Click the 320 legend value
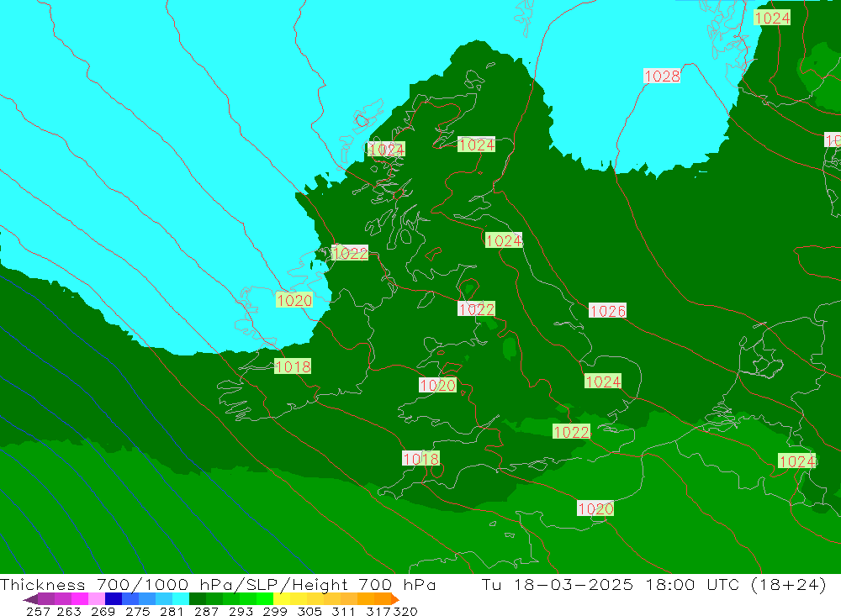Screen dimensions: 841x616 [405, 612]
